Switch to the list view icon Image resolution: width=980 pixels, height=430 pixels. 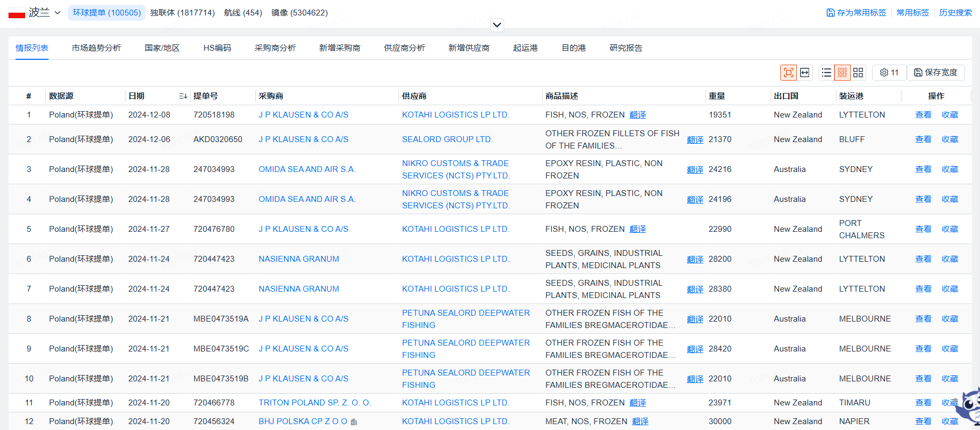826,73
